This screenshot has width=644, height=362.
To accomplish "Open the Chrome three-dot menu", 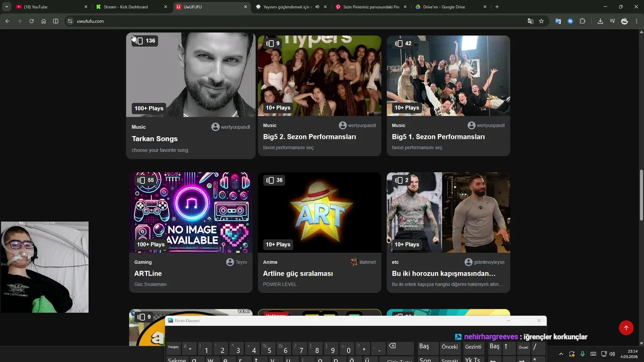I will (637, 21).
